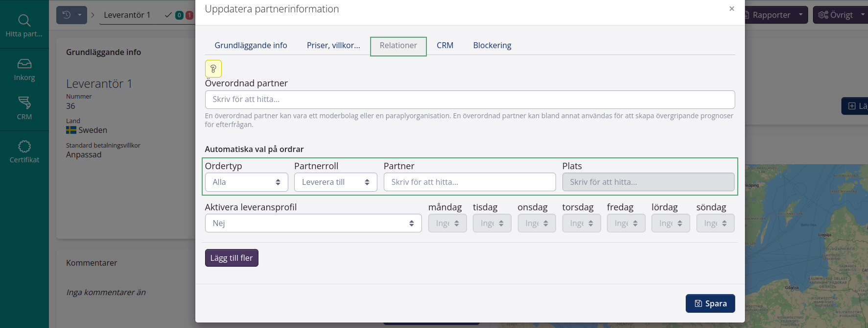Click the yellow help question mark icon

[213, 69]
